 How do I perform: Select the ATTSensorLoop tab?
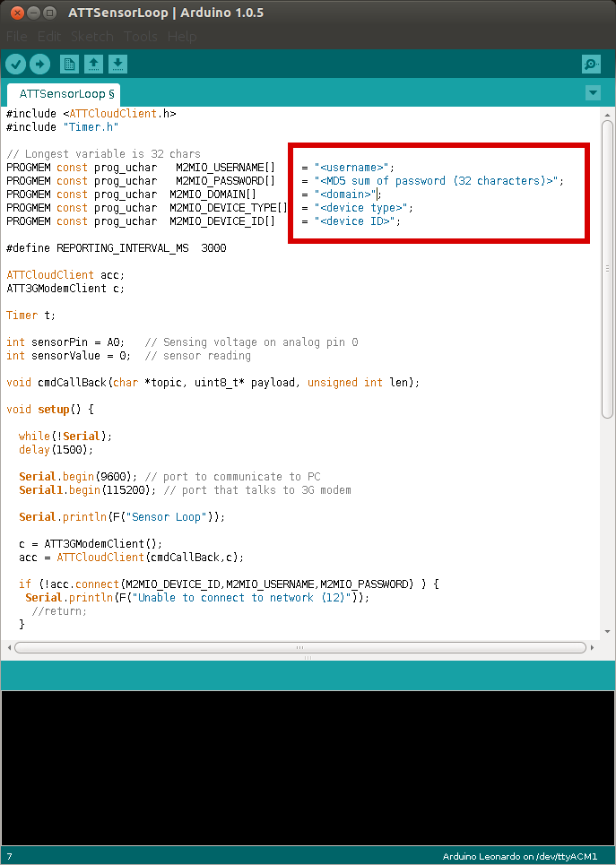coord(63,93)
